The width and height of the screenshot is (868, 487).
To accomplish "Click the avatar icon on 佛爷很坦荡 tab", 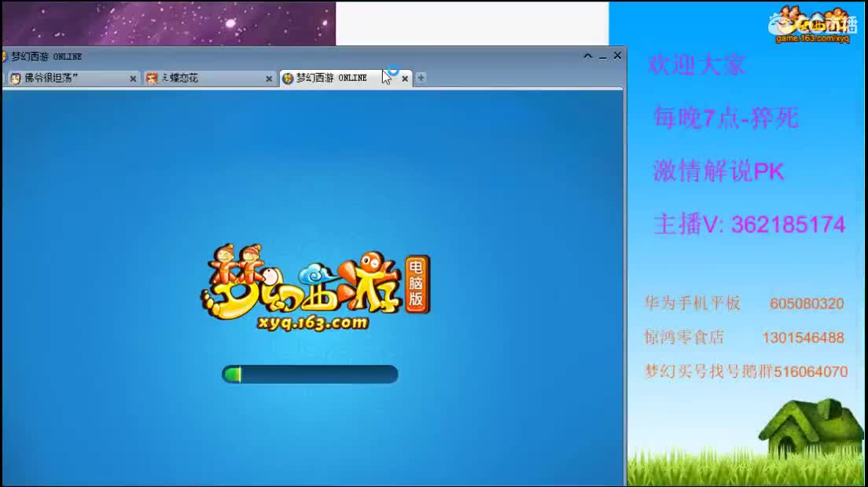I will (x=16, y=79).
